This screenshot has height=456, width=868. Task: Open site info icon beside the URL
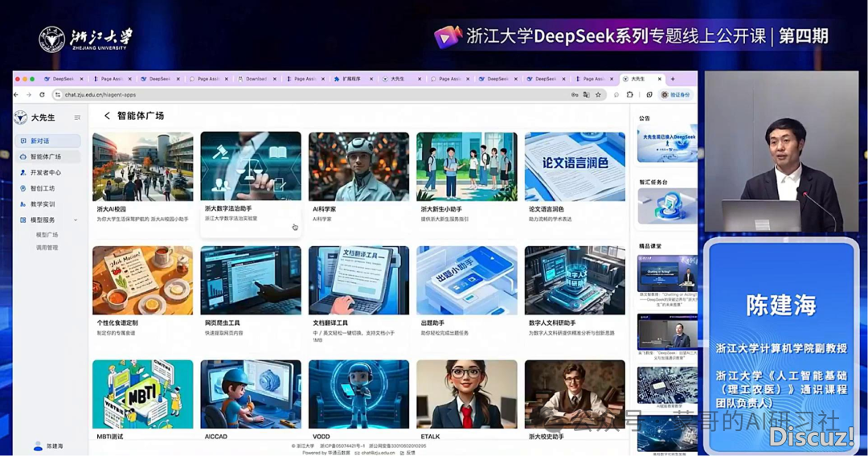[58, 95]
